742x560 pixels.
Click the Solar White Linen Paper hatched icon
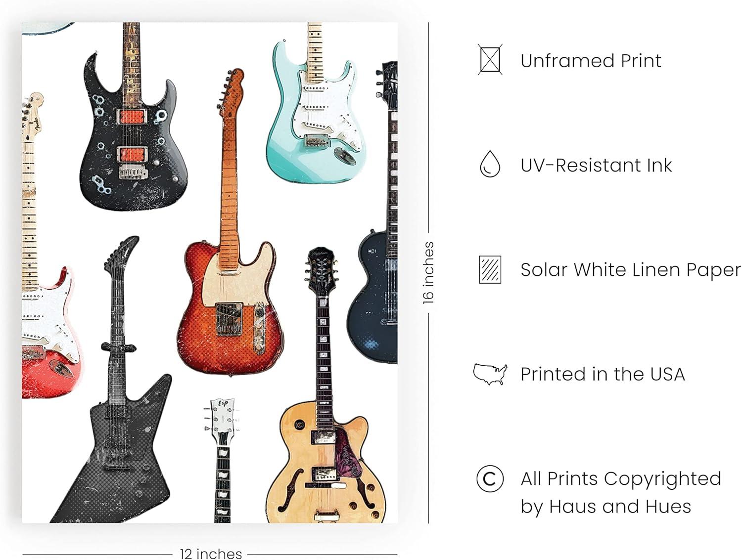coord(490,269)
